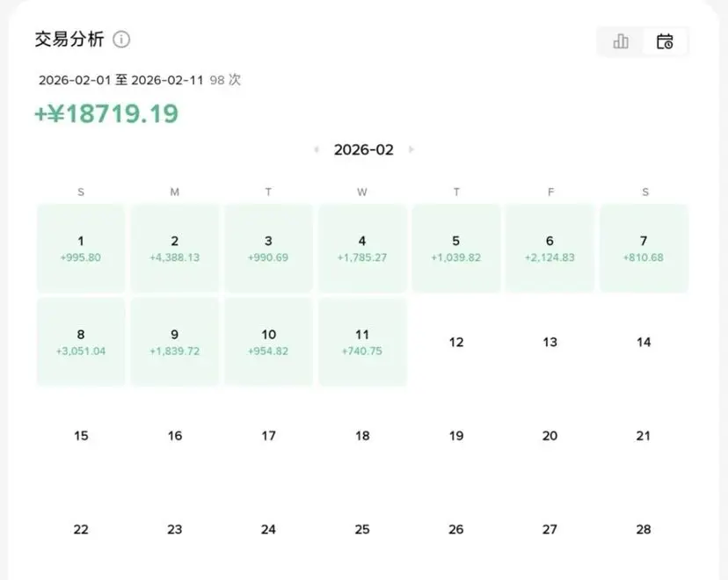Select day 8 with +3,051.04
The height and width of the screenshot is (580, 728).
(x=81, y=342)
